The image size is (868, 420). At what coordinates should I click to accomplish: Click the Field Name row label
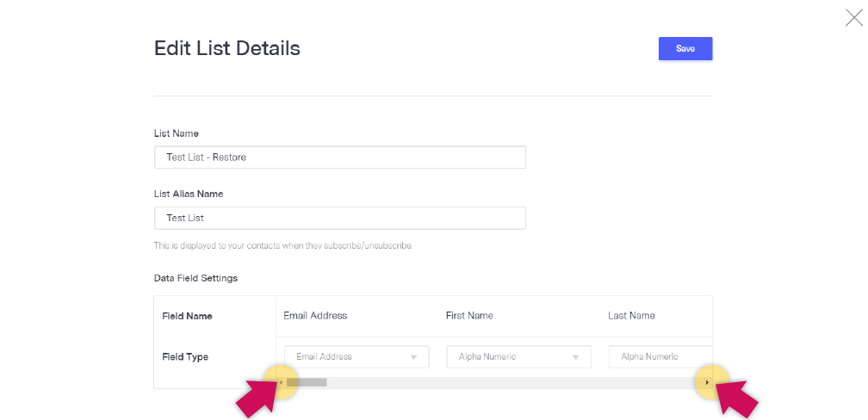pos(187,317)
